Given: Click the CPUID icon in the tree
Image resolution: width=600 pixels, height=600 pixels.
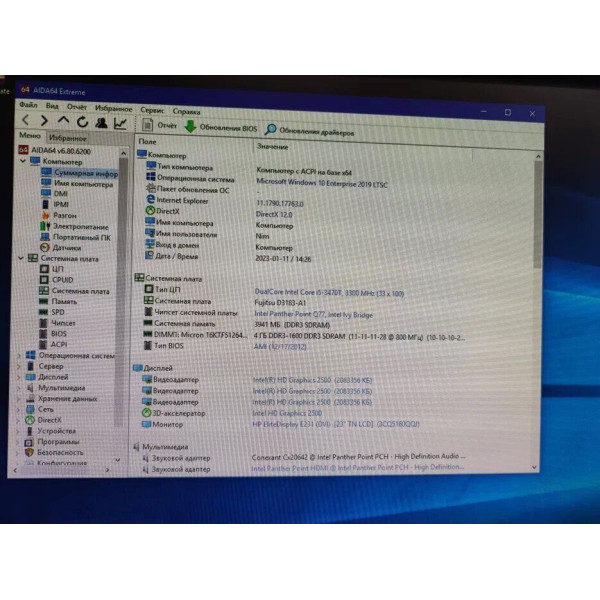Looking at the screenshot, I should pos(44,280).
